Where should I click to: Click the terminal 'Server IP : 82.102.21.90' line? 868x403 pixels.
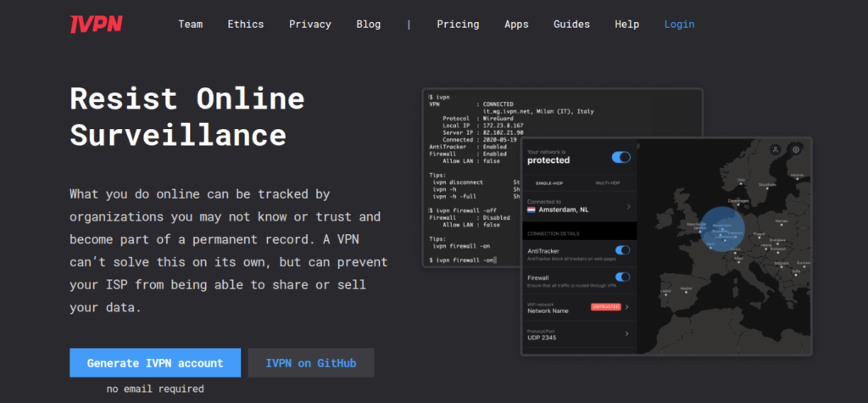click(482, 132)
